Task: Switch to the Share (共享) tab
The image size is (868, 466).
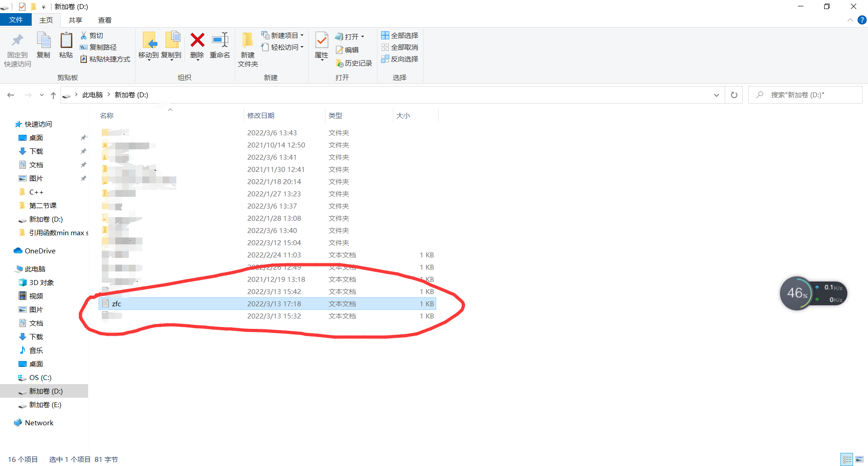Action: click(75, 20)
